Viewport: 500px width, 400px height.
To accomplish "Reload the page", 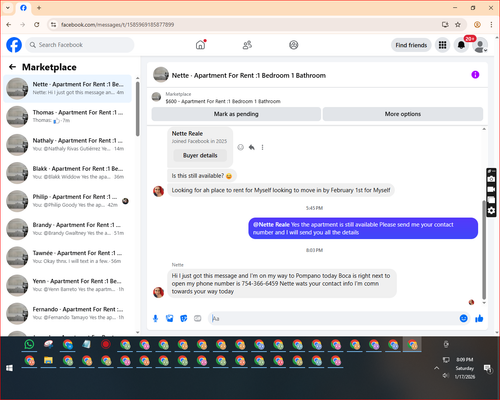I will click(x=37, y=25).
